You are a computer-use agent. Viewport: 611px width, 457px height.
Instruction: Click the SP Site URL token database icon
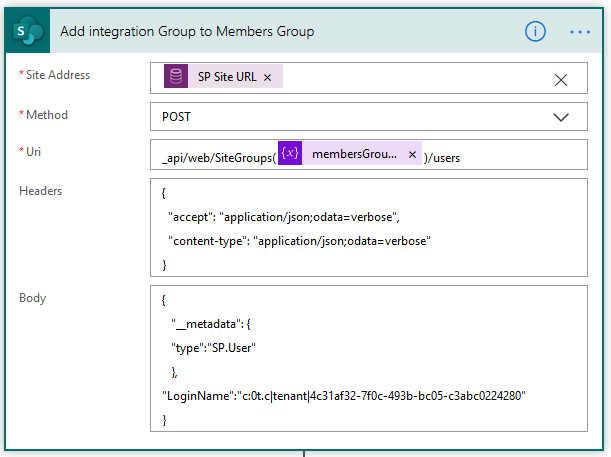(x=176, y=77)
